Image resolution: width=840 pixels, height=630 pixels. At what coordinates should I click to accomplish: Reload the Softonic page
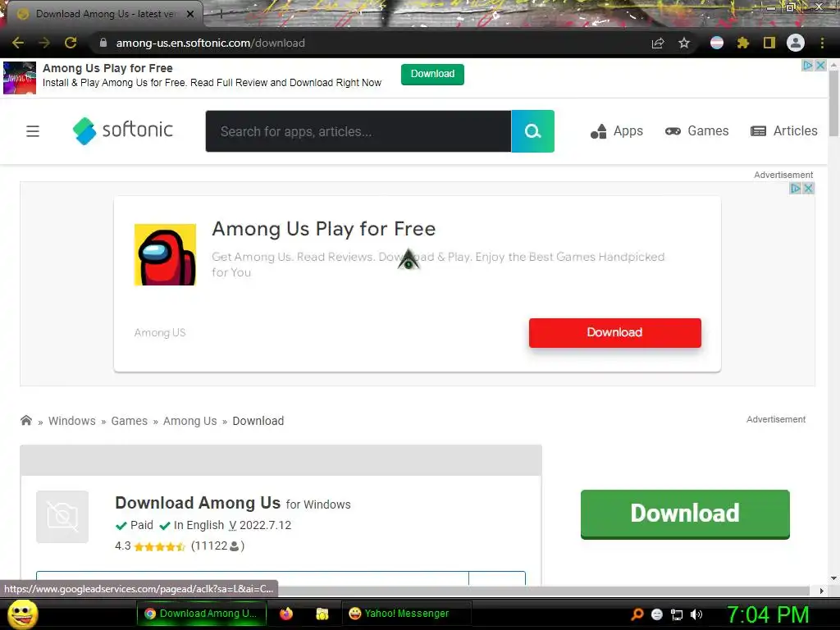click(71, 43)
